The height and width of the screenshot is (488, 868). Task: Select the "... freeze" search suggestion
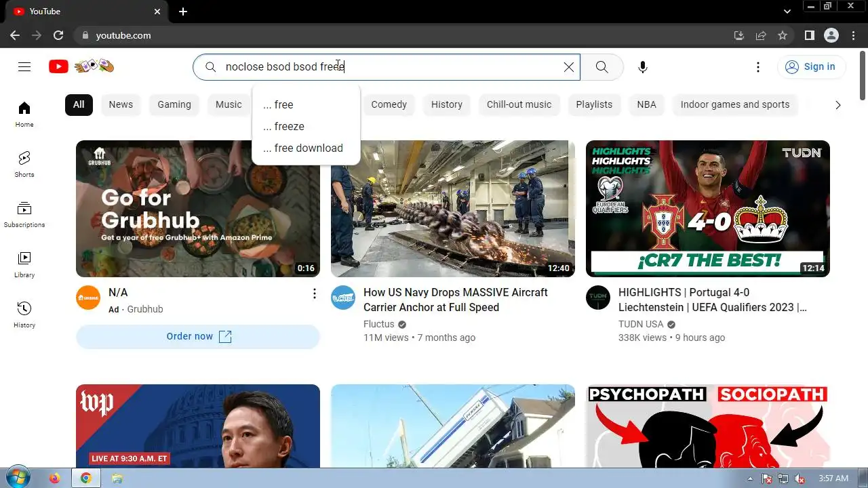point(306,126)
